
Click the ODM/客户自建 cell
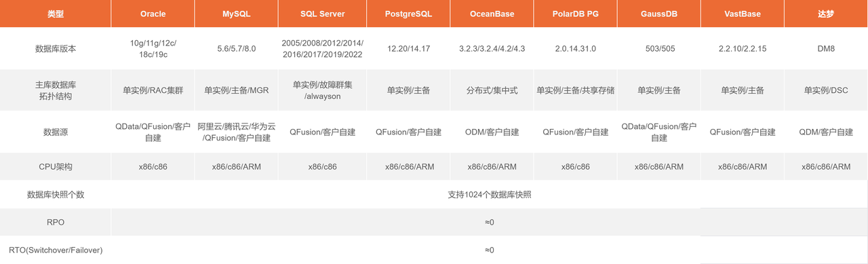pos(492,132)
